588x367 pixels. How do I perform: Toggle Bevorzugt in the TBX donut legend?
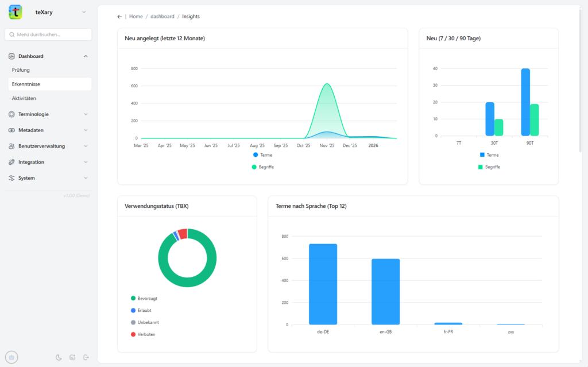[x=142, y=298]
